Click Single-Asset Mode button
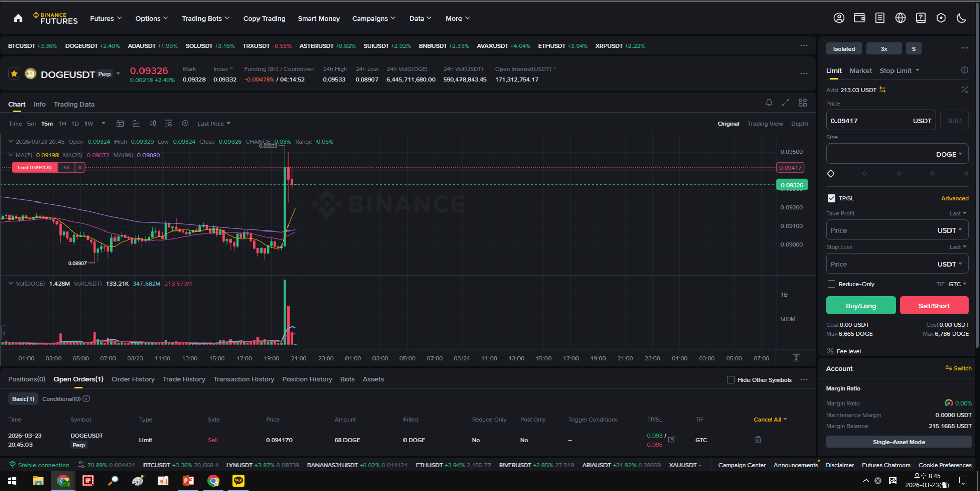 [899, 442]
